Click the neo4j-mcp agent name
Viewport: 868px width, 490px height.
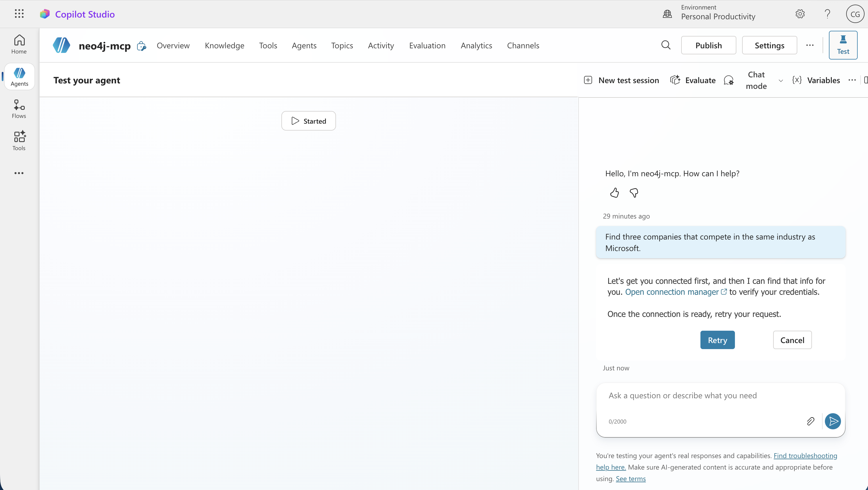click(105, 46)
